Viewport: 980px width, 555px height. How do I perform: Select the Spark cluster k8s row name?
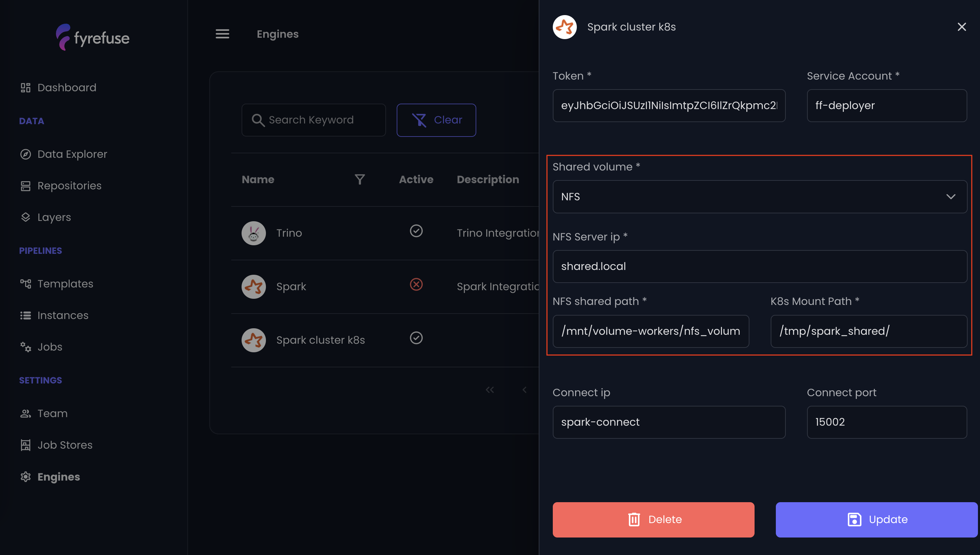pyautogui.click(x=320, y=340)
